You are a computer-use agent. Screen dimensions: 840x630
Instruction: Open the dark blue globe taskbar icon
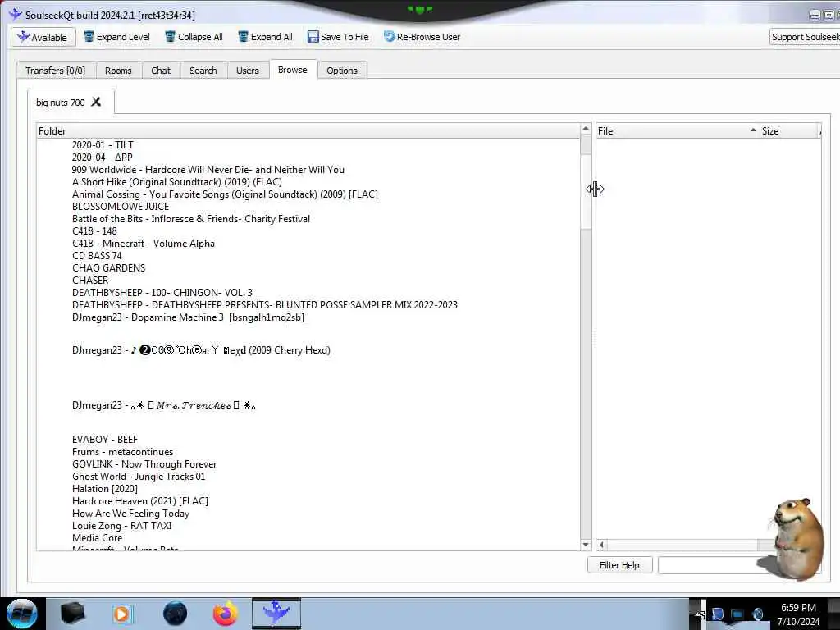(x=175, y=614)
